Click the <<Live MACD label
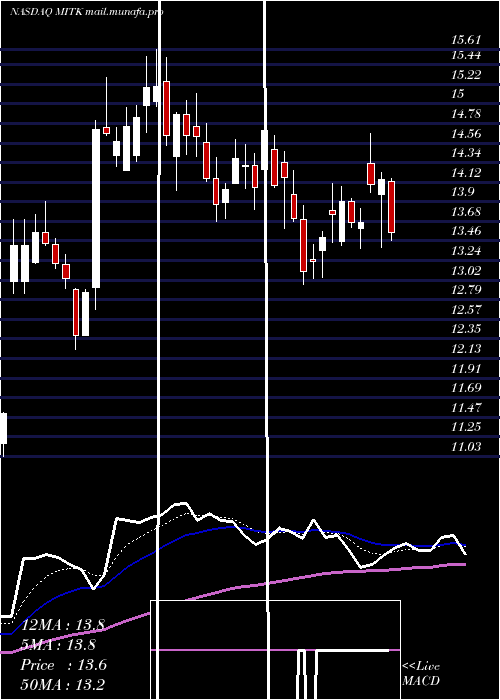Screen dimensions: 500x700 421,674
